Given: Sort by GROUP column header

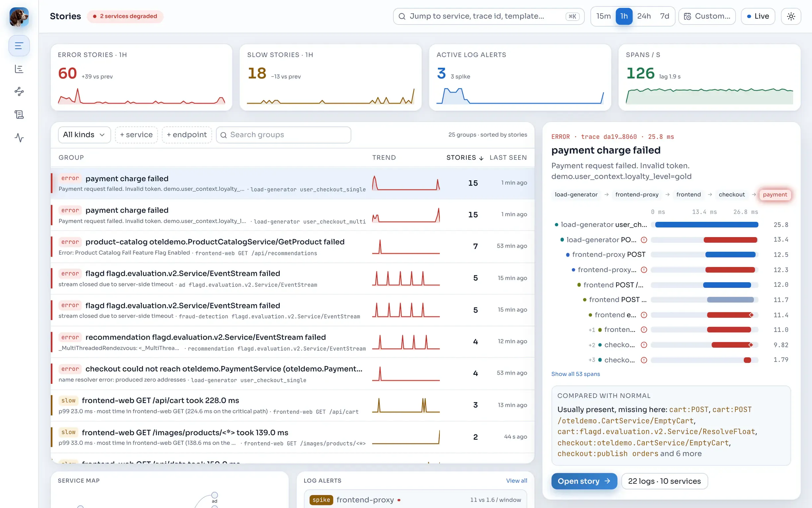Looking at the screenshot, I should point(71,158).
